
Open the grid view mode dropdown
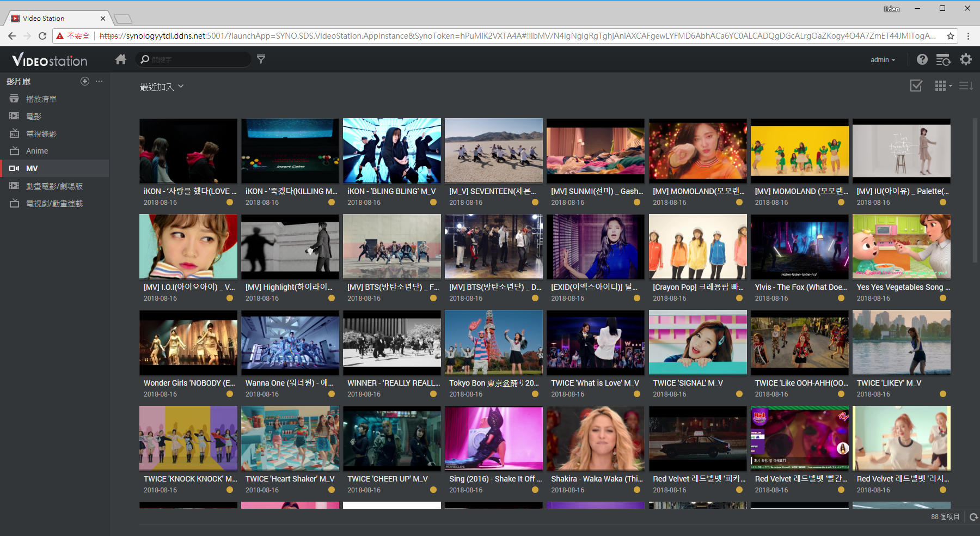(944, 86)
